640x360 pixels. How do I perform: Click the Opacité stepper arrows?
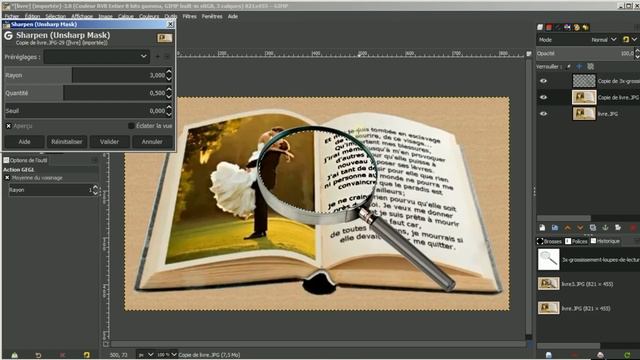637,53
